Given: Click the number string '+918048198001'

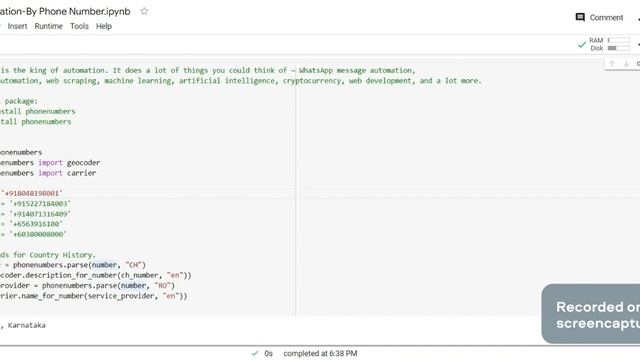Looking at the screenshot, I should coord(32,193).
